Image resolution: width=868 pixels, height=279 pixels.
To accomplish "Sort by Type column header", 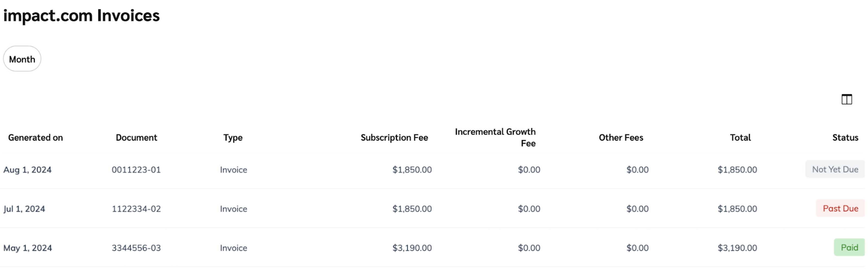I will [233, 137].
